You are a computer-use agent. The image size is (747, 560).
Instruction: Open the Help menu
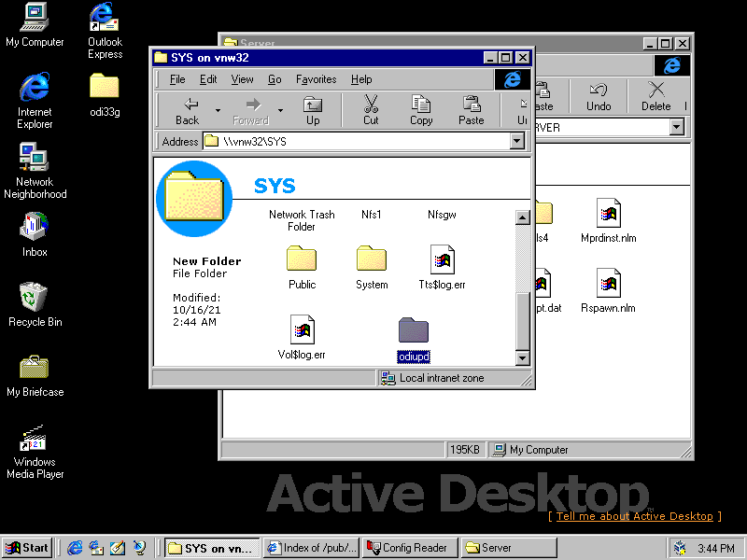[x=361, y=79]
